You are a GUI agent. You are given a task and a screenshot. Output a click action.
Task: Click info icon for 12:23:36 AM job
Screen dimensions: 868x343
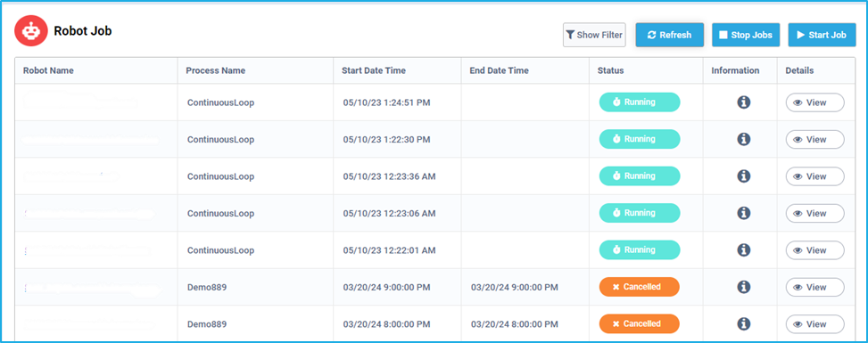coord(743,176)
